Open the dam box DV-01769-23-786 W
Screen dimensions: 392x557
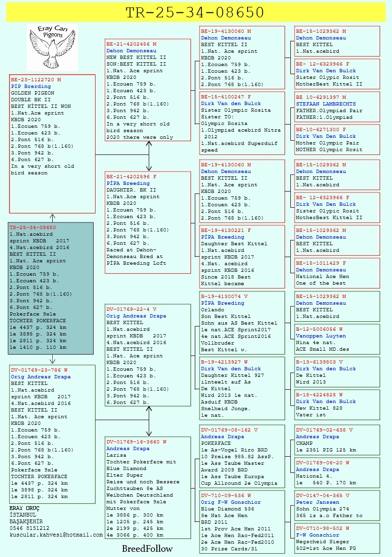point(52,434)
